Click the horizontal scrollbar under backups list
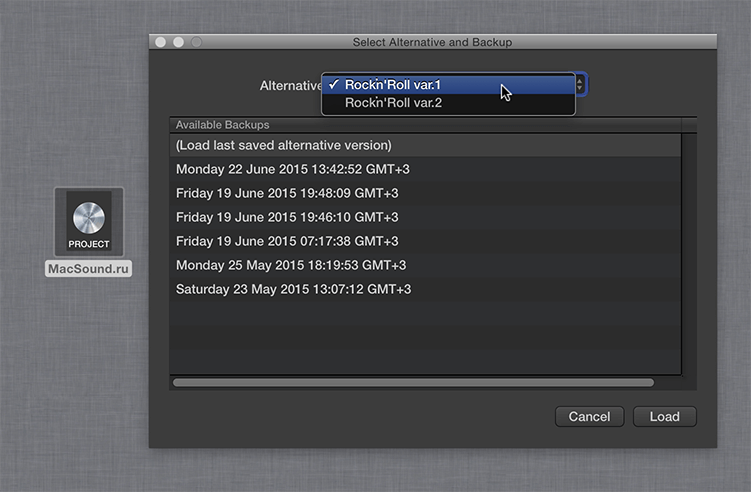Screen dimensions: 751x492 click(413, 382)
